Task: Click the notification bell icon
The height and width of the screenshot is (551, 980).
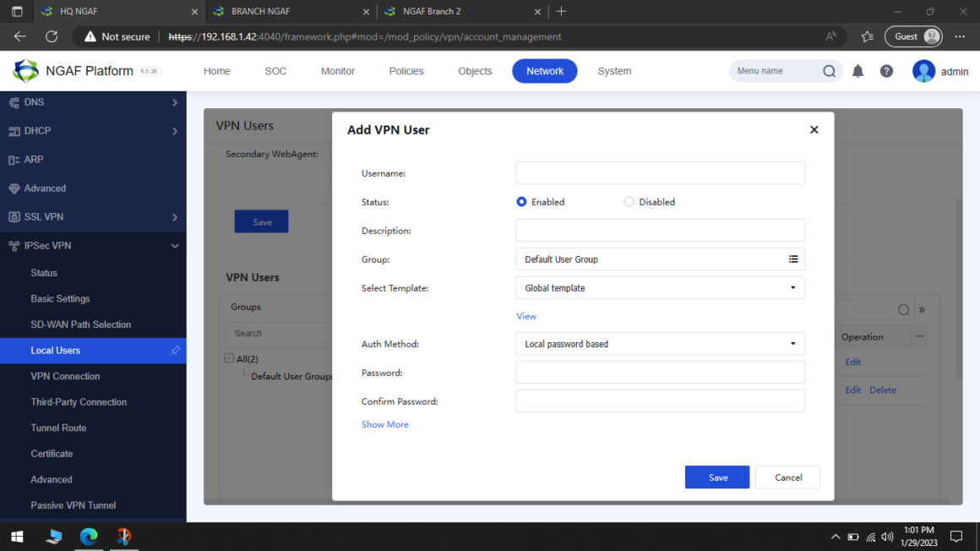Action: tap(857, 71)
